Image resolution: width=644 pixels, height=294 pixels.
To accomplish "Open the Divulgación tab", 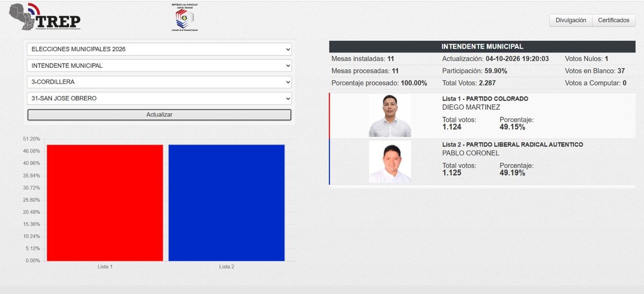I will tap(570, 20).
